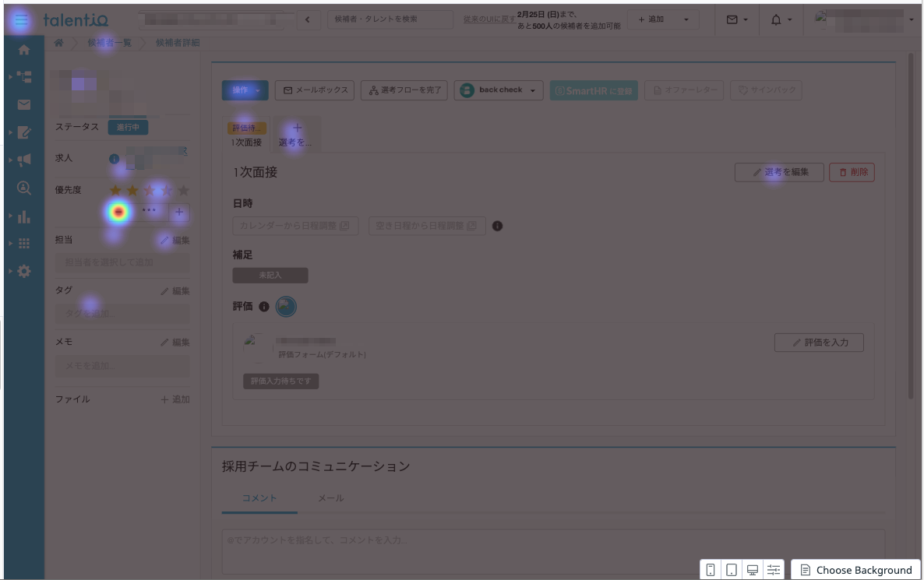Set priority to one star

coord(115,190)
